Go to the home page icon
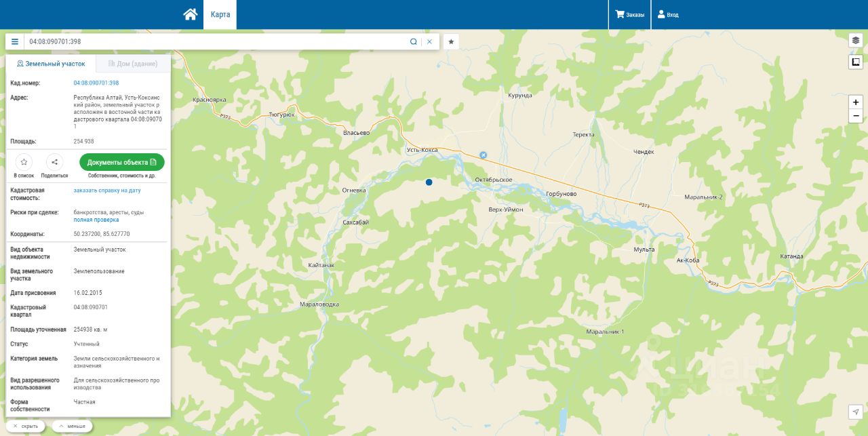This screenshot has height=436, width=868. click(x=191, y=14)
